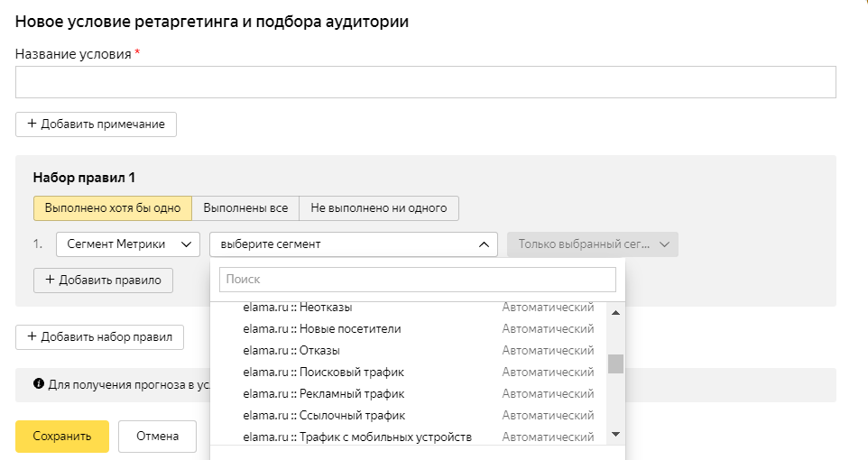Click the 'Отмена' button
Screen dimensions: 868x460
coord(157,437)
